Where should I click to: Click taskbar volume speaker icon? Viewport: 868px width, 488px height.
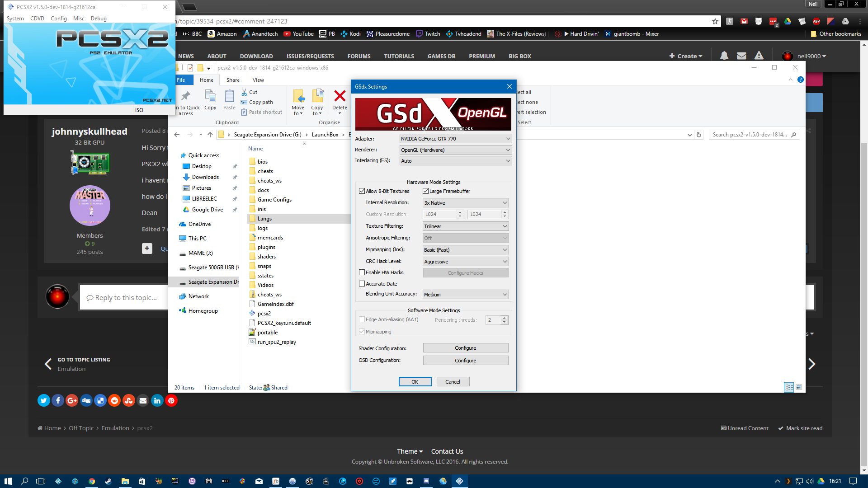pos(810,481)
